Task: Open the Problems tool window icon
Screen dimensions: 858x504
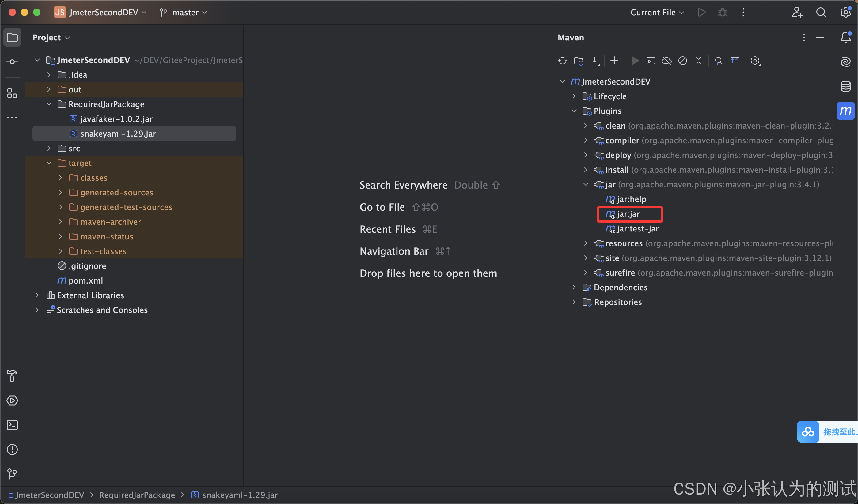Action: (x=12, y=449)
